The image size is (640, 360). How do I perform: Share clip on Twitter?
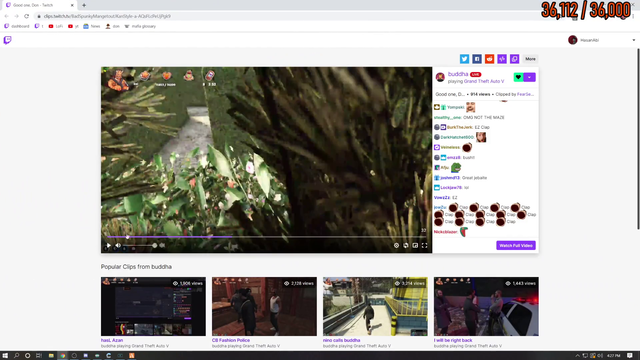point(464,59)
